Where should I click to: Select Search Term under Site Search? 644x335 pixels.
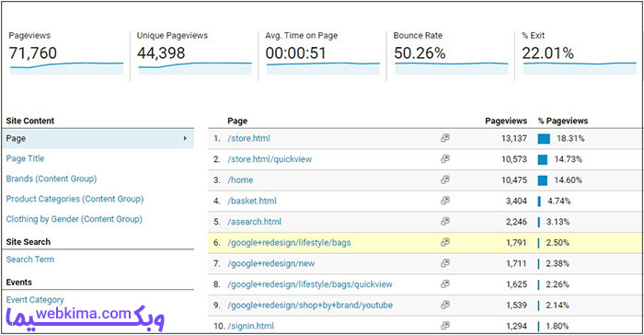pos(30,260)
